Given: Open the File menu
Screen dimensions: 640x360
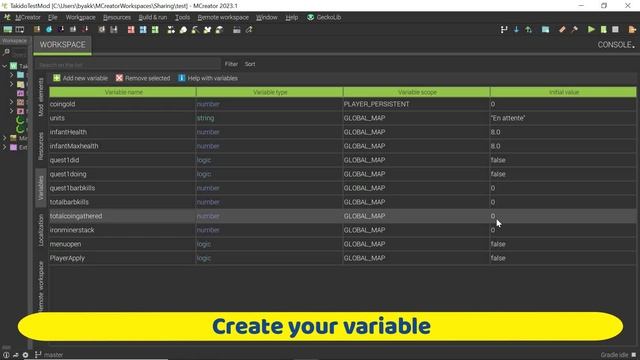Looking at the screenshot, I should tap(53, 17).
